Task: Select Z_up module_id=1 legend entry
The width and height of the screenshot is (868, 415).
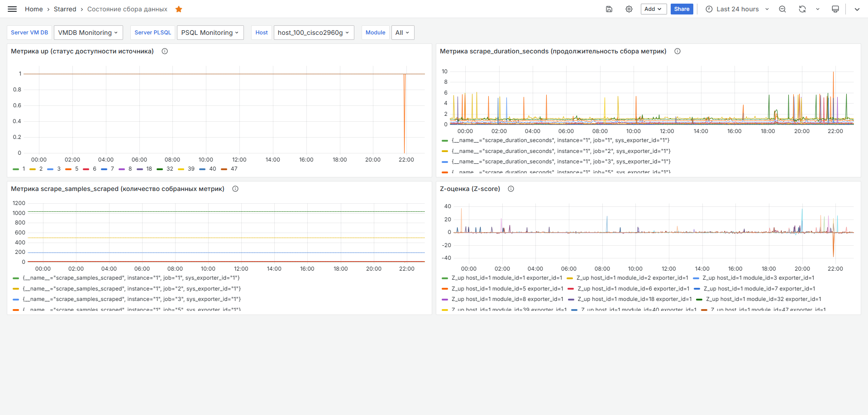Action: tap(507, 278)
